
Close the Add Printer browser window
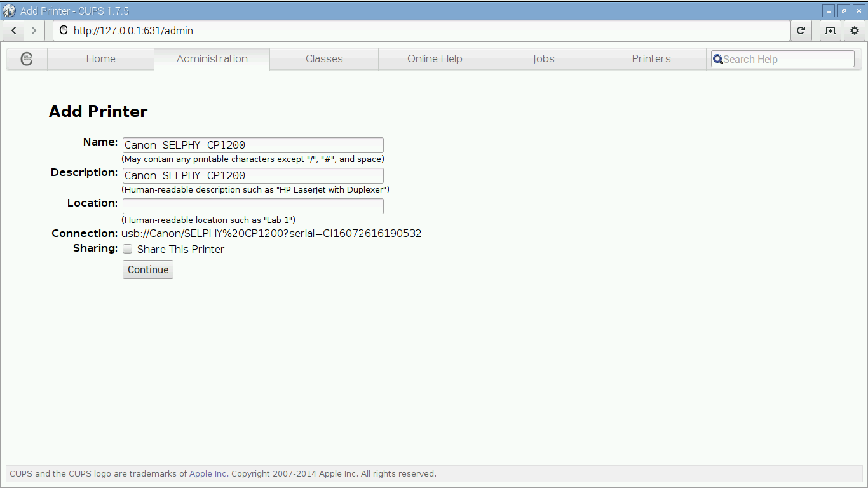pos(858,11)
